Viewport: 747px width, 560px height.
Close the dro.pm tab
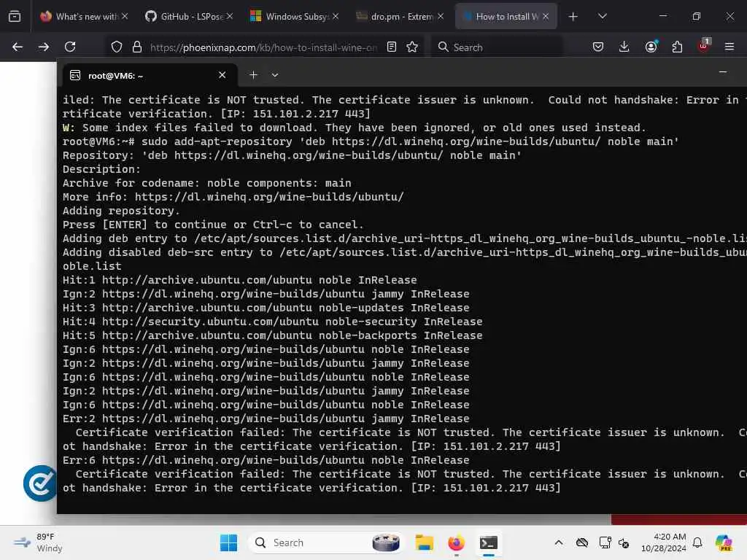click(x=441, y=16)
